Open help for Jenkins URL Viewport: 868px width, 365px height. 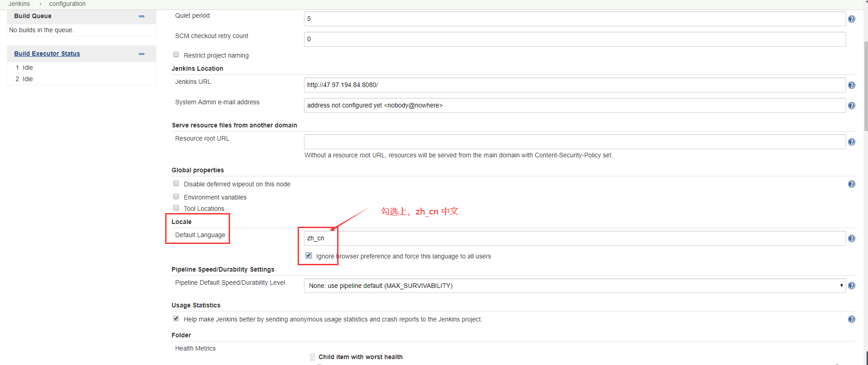(x=852, y=85)
